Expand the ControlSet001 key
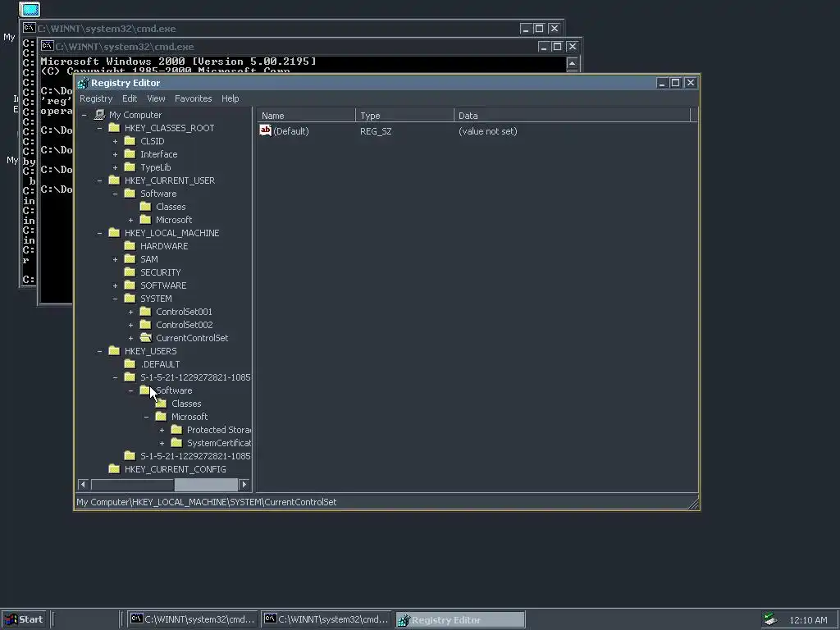The width and height of the screenshot is (840, 630). coord(130,312)
